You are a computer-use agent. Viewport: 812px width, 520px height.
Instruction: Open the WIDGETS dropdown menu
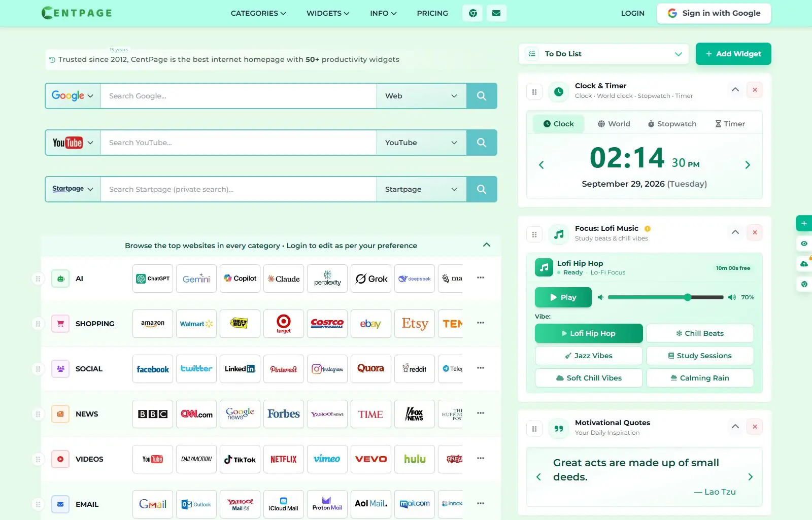point(328,13)
